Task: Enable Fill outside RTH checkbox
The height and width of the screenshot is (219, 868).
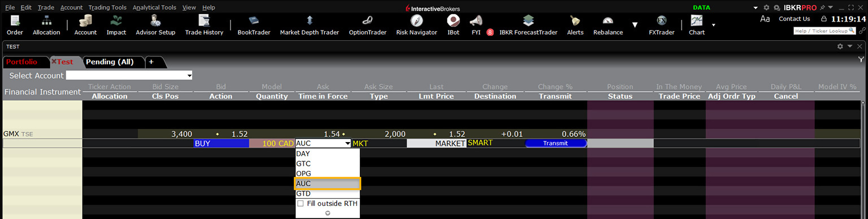Action: (x=301, y=203)
